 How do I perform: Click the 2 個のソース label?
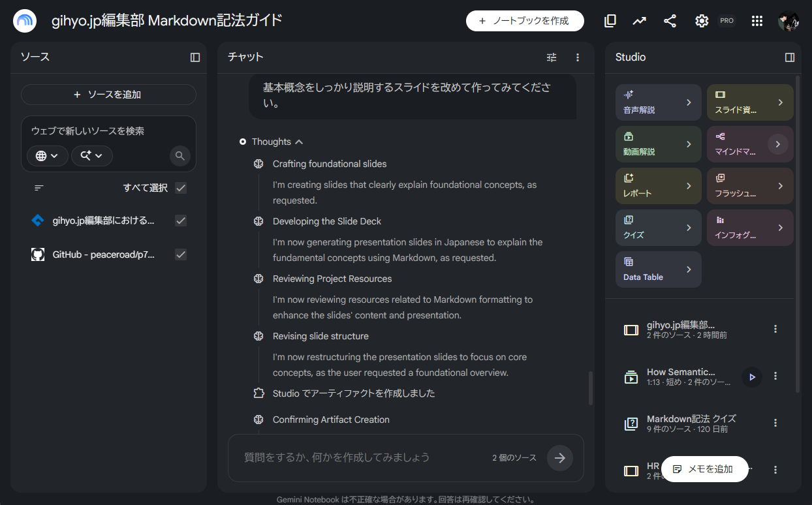pyautogui.click(x=514, y=458)
